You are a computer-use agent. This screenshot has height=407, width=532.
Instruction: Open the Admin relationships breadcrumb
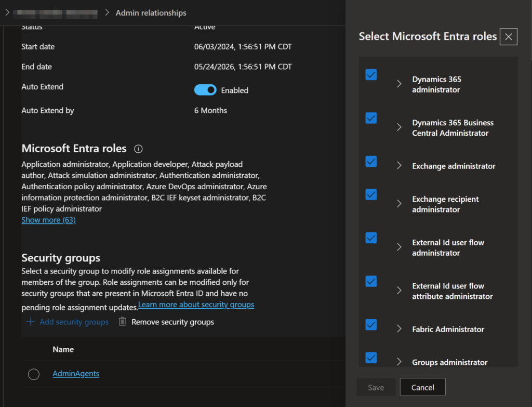click(x=151, y=12)
